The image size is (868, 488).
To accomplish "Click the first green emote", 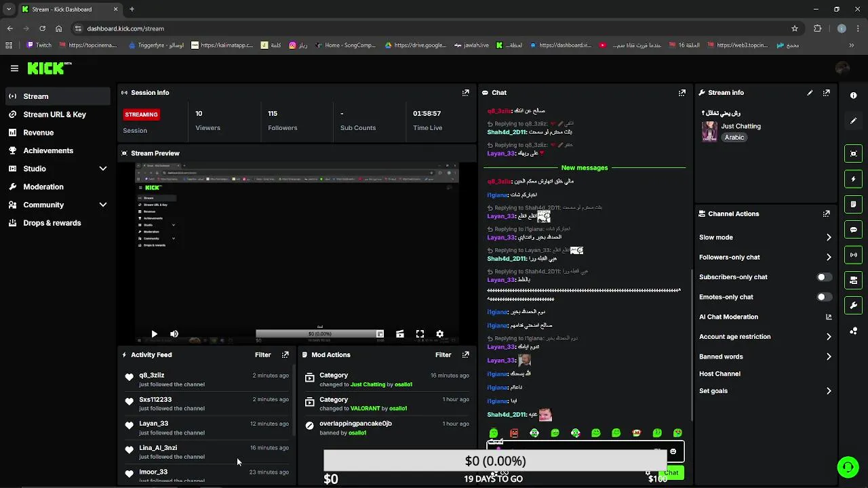I will 494,433.
